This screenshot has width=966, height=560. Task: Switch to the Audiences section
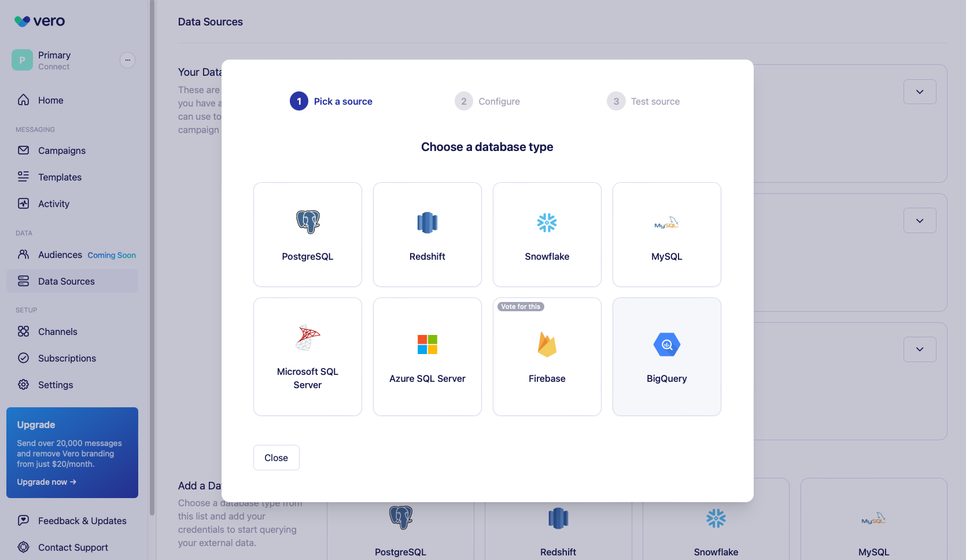60,255
